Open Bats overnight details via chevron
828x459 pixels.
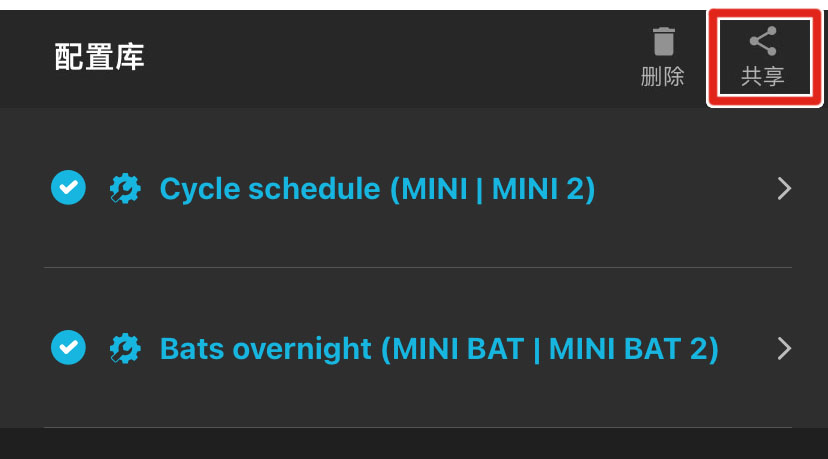pyautogui.click(x=784, y=348)
